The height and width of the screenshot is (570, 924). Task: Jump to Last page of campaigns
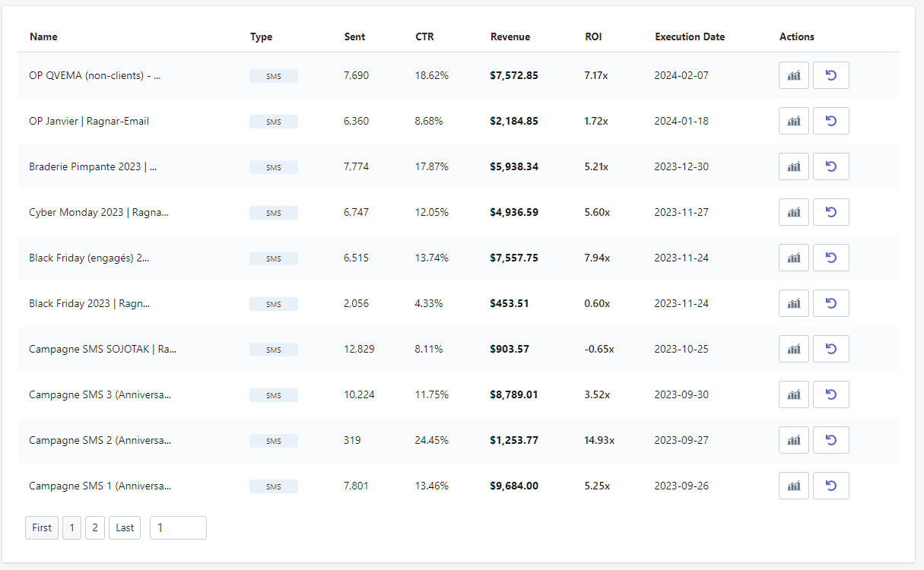[x=125, y=527]
